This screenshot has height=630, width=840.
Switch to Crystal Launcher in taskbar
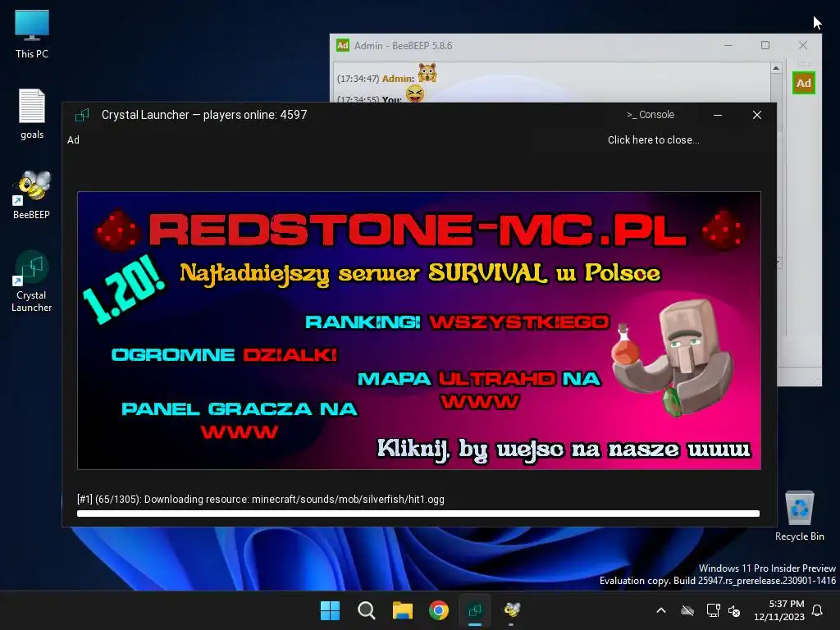tap(475, 610)
